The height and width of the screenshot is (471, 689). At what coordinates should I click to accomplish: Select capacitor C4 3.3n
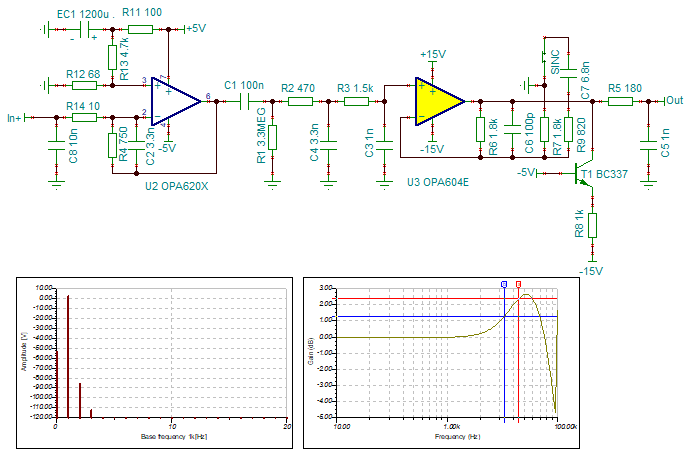[x=328, y=145]
